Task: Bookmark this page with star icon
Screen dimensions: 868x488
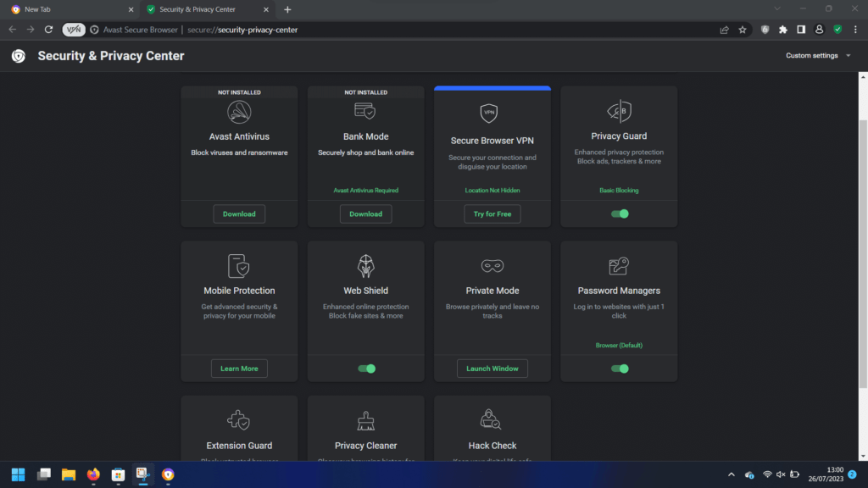Action: point(743,30)
